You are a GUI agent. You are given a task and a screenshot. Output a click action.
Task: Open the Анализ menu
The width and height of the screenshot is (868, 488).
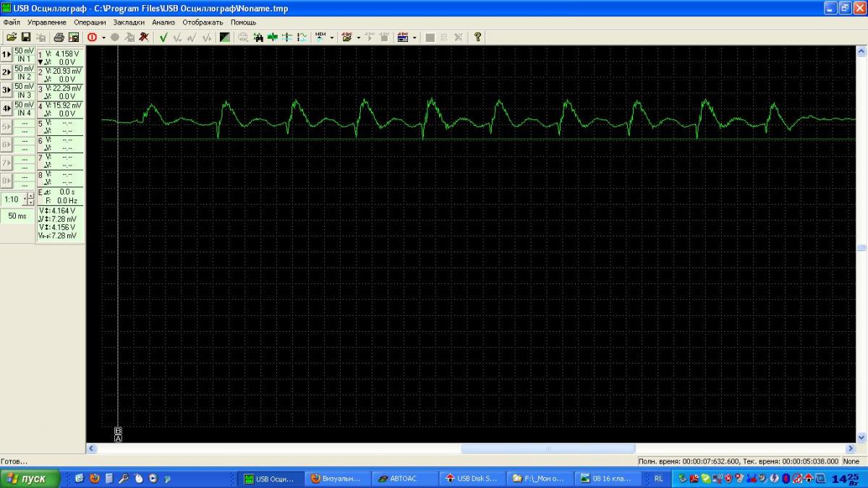click(x=163, y=22)
